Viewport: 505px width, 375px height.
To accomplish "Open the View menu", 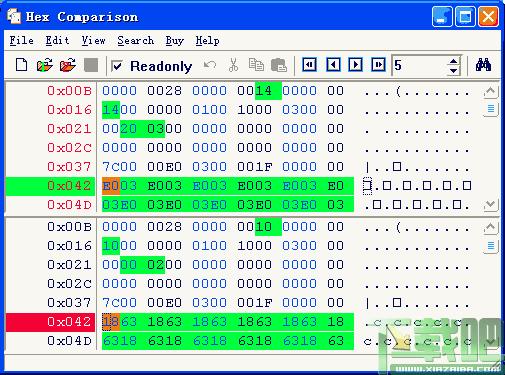I will [93, 41].
